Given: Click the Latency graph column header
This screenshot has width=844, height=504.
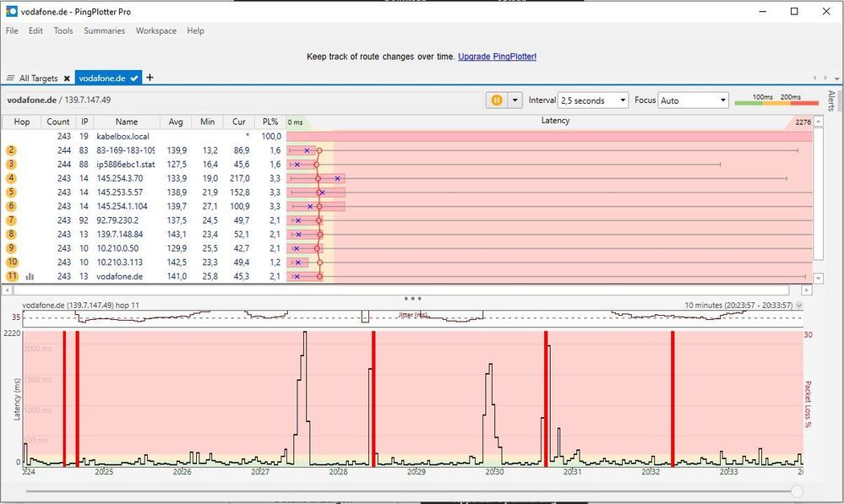Looking at the screenshot, I should pyautogui.click(x=556, y=121).
